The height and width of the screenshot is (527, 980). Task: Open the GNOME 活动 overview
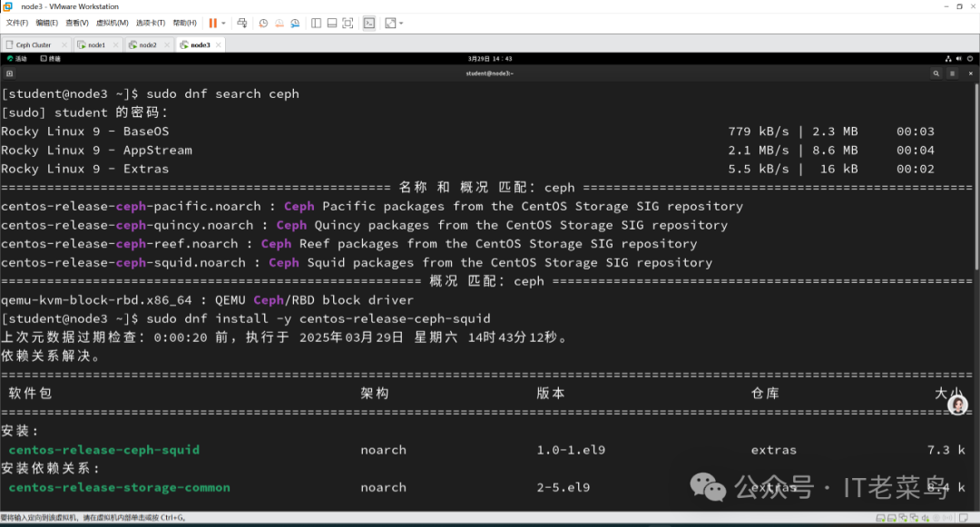(x=17, y=59)
